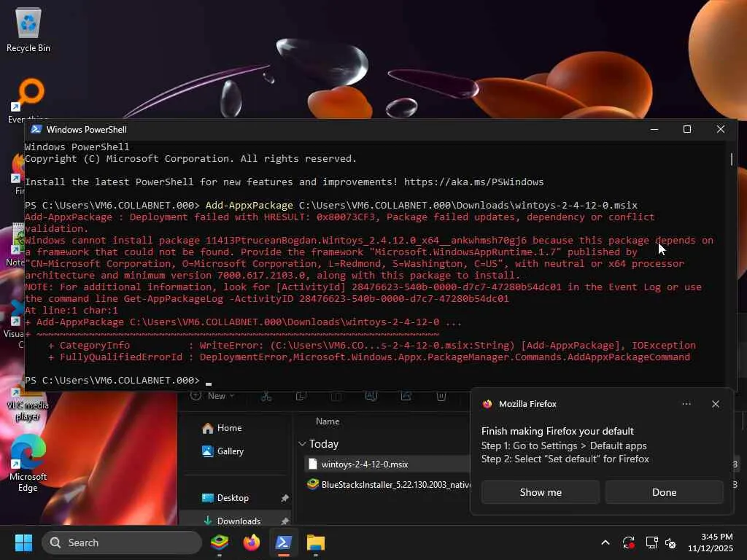
Task: Open Firefox from the taskbar
Action: tap(252, 542)
